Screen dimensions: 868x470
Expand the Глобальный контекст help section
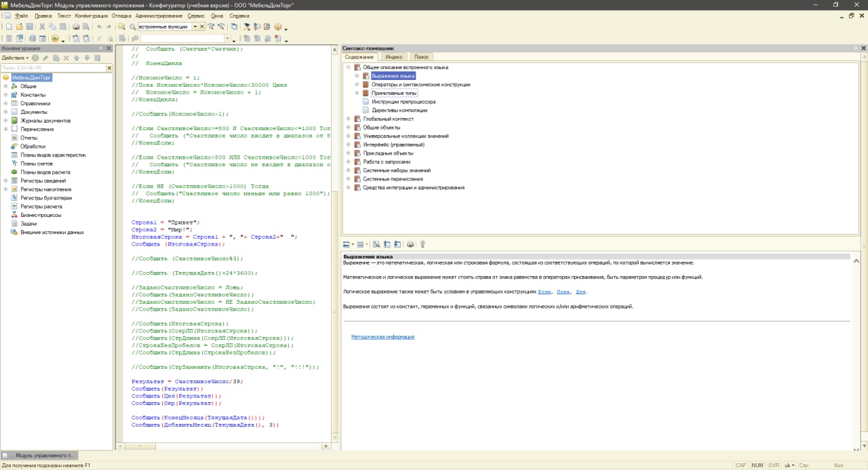(x=349, y=119)
